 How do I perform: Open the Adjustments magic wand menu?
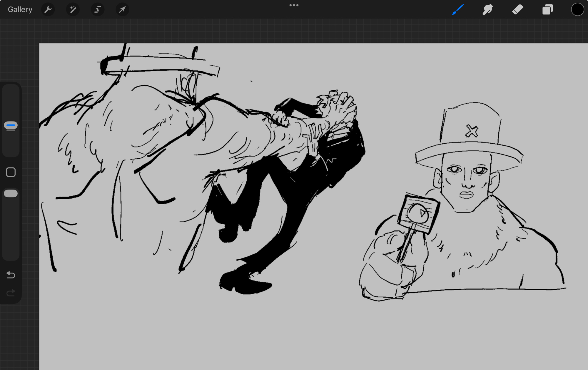click(x=73, y=9)
